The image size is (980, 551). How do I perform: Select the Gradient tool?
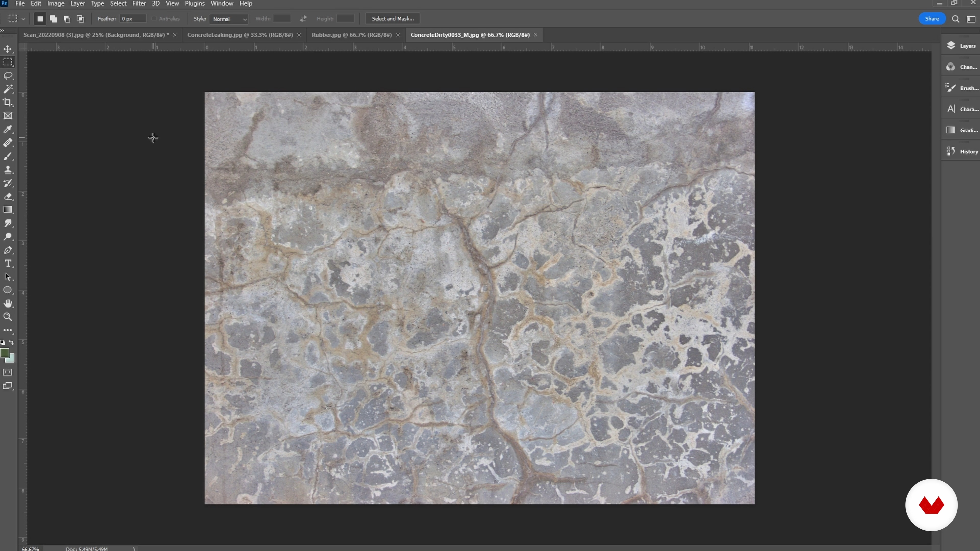(8, 210)
